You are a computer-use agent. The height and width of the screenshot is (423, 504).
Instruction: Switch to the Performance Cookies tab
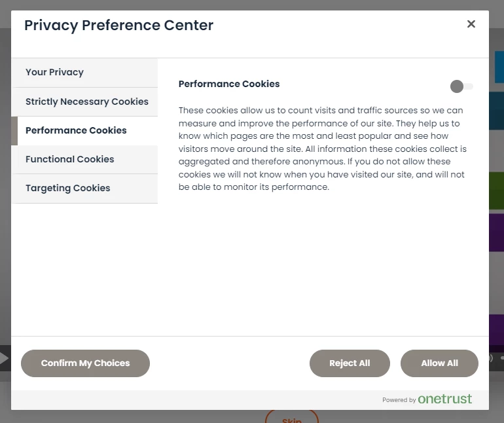(84, 130)
